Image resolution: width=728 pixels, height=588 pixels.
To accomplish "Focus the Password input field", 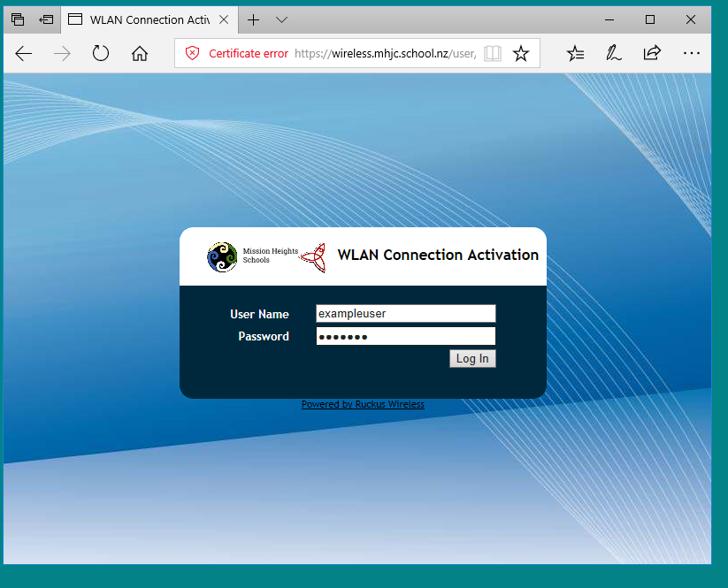I will (405, 337).
